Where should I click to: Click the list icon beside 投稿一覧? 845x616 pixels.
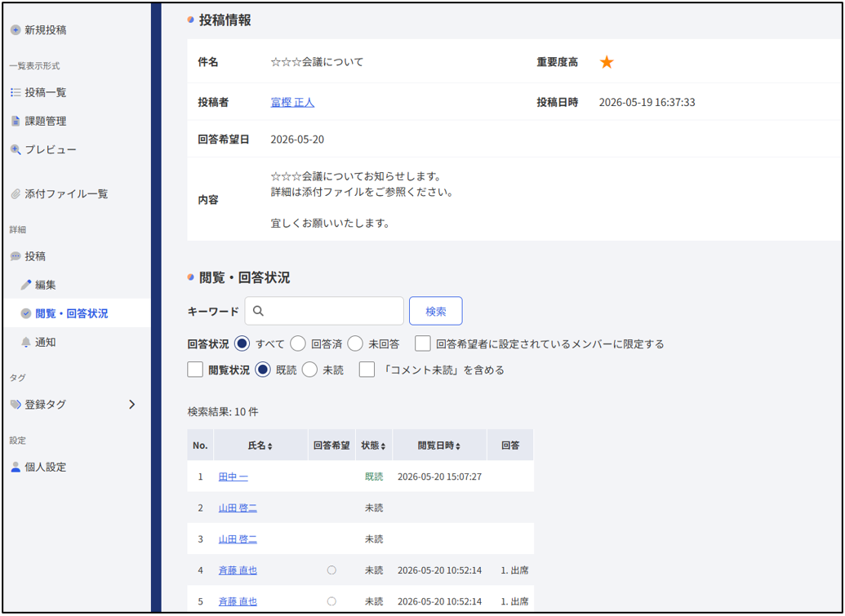(16, 93)
